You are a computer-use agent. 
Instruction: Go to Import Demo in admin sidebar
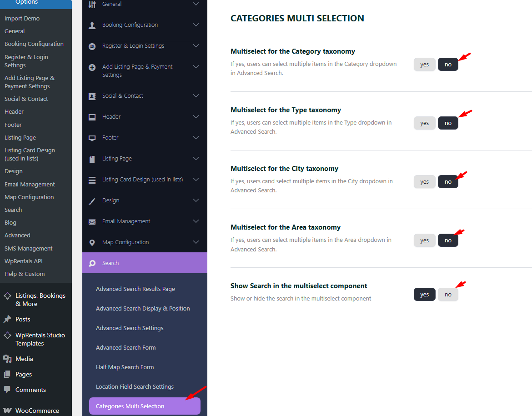point(22,19)
